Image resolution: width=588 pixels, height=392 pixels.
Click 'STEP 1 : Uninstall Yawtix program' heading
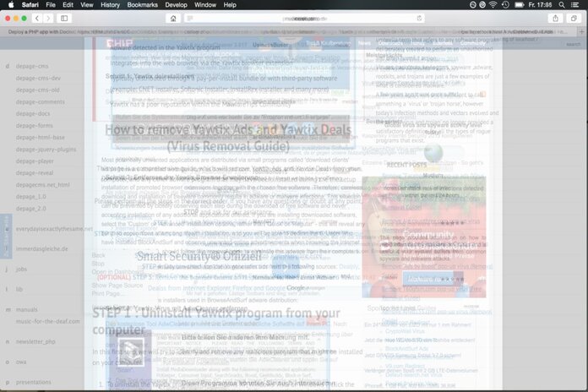coord(216,321)
